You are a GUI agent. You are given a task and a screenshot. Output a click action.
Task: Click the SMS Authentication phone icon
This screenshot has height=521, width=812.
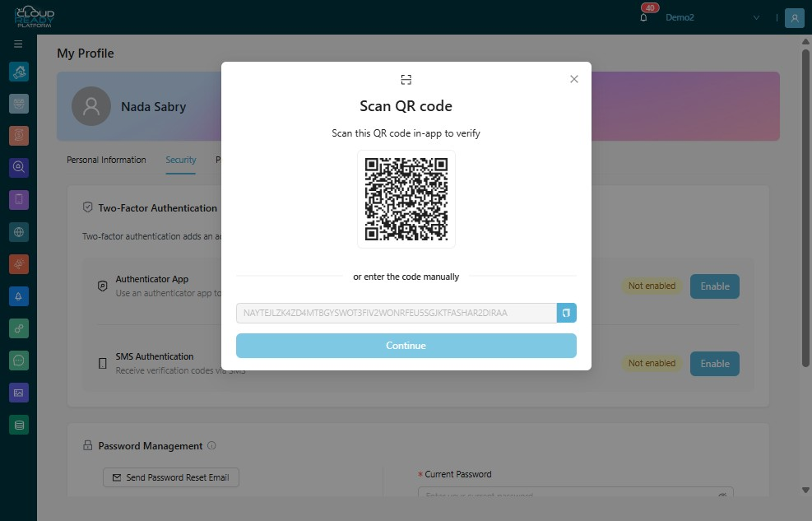click(x=103, y=364)
